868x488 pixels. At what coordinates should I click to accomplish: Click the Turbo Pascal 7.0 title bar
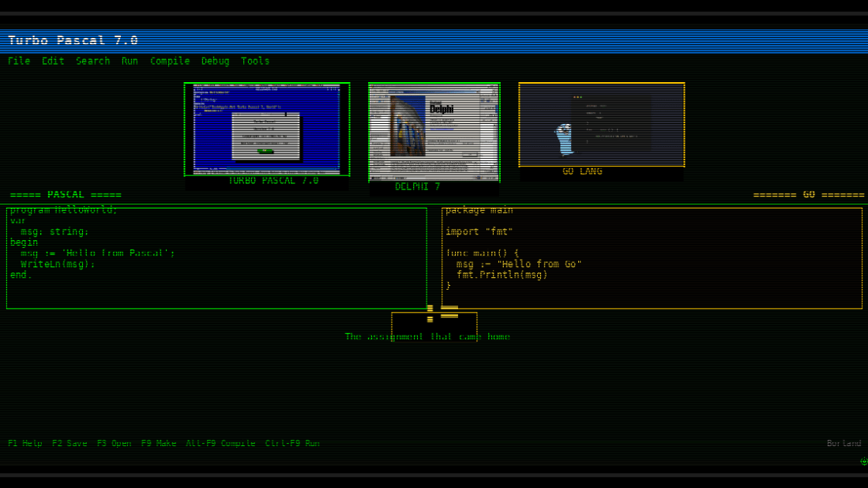tap(434, 40)
